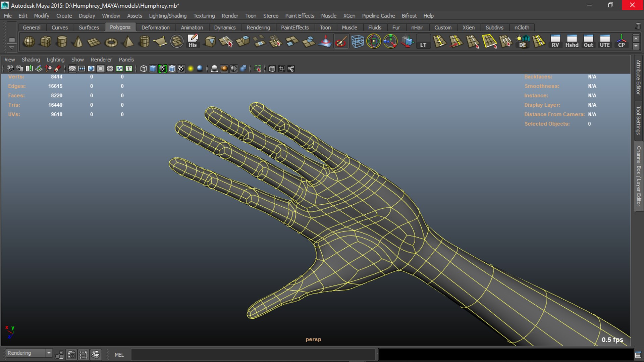The image size is (644, 362).
Task: Open the Pipeline Cache menu
Action: click(378, 16)
